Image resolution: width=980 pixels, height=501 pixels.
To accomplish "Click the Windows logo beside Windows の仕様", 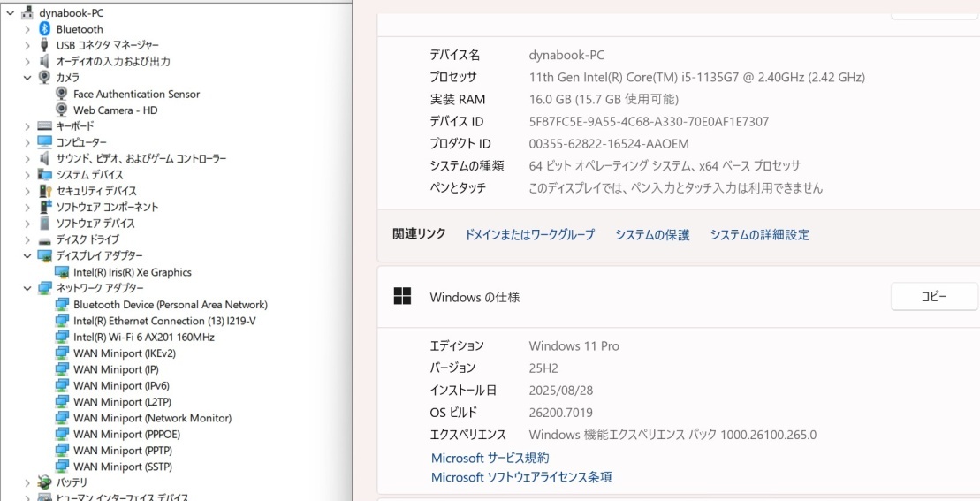I will point(402,297).
